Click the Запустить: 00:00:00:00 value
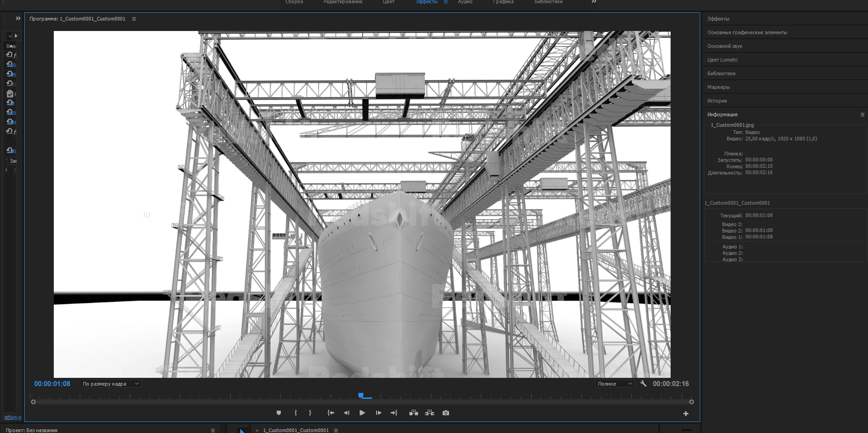 coord(759,160)
